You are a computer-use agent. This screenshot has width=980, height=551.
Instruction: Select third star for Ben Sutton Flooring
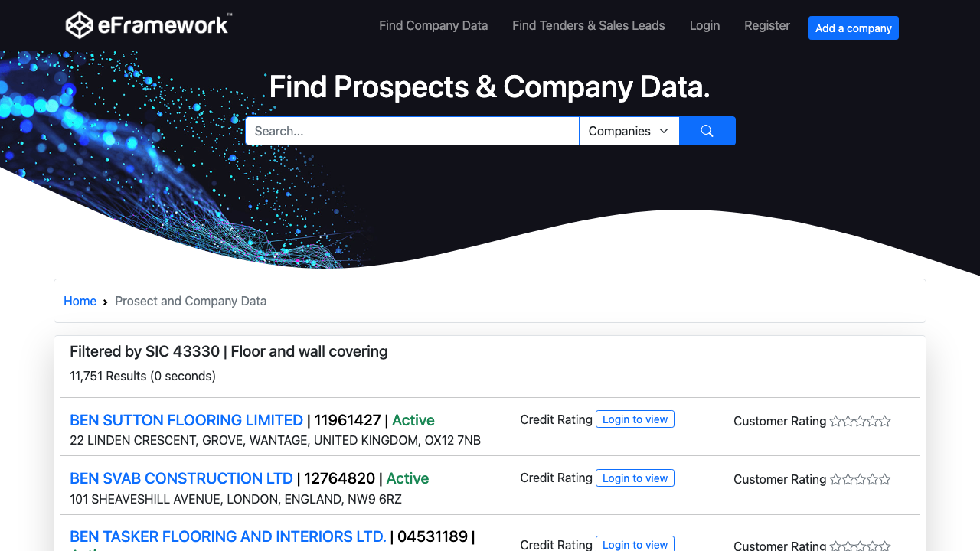pyautogui.click(x=861, y=421)
